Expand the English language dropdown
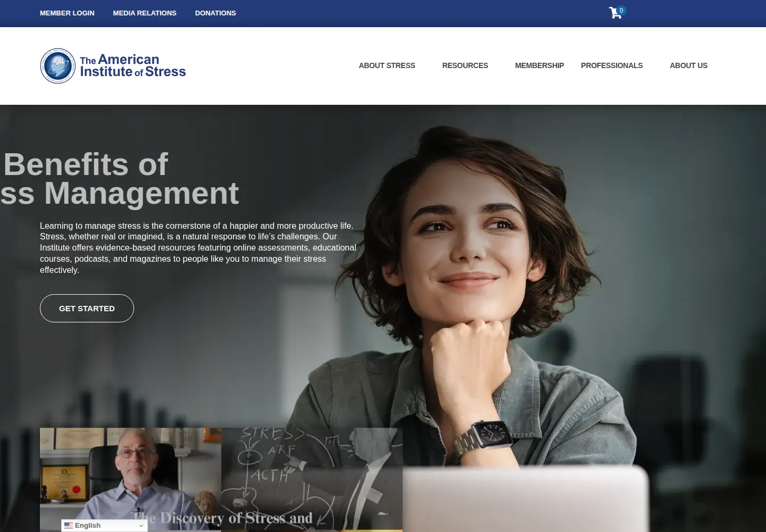 click(104, 526)
